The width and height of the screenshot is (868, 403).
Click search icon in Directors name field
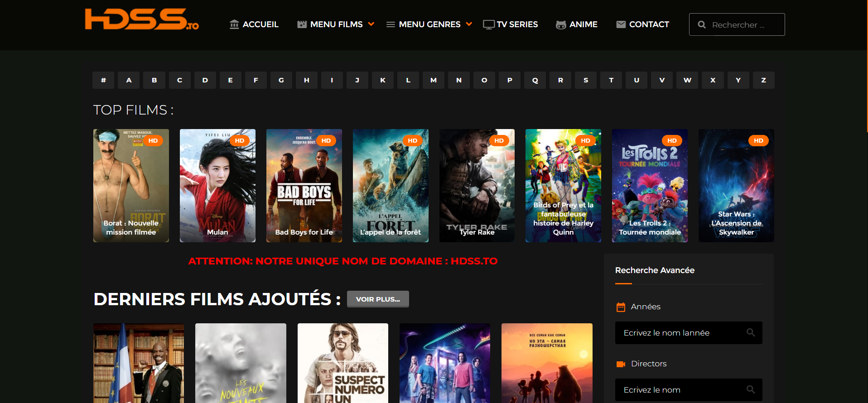[751, 389]
